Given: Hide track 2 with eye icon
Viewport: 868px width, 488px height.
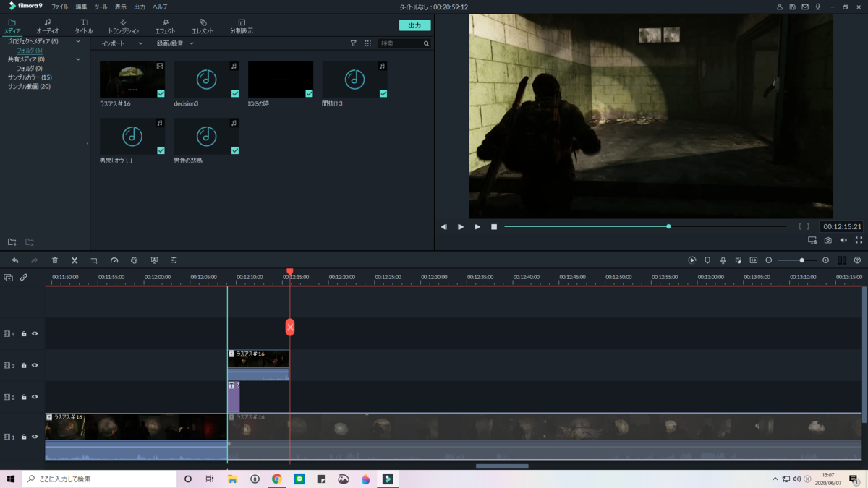Looking at the screenshot, I should click(35, 397).
